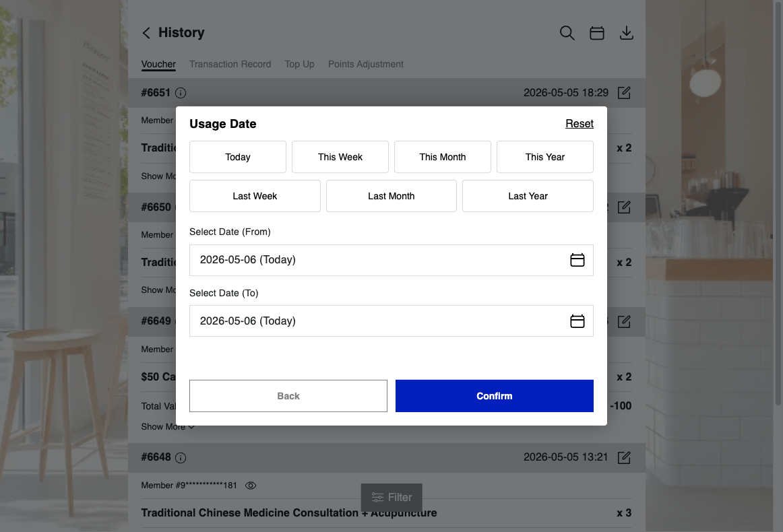Edit voucher record #6648

(624, 457)
